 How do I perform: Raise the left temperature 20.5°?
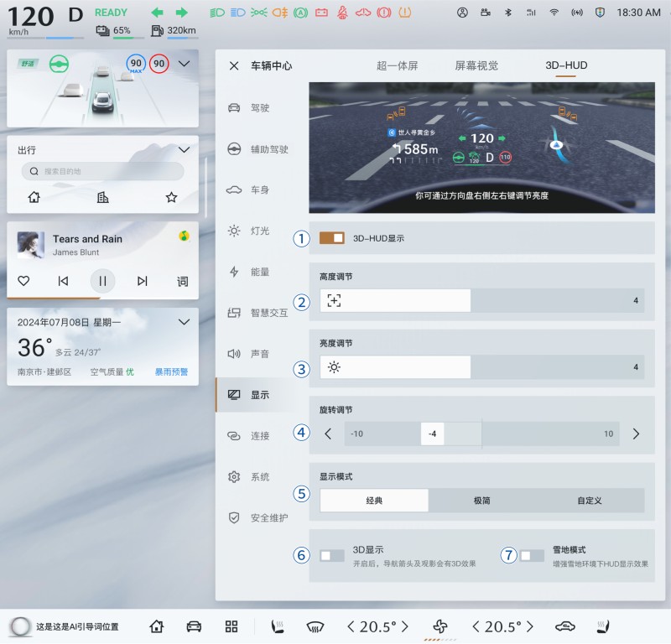404,627
